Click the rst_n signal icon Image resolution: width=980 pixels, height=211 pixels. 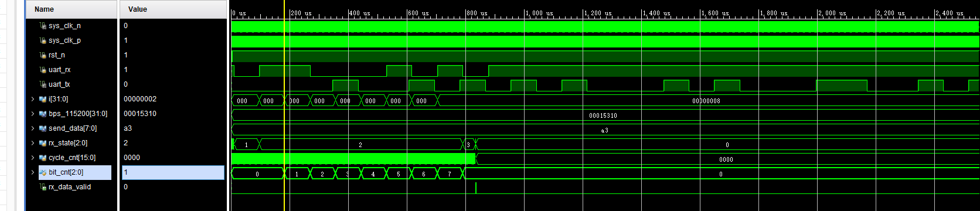(x=43, y=55)
